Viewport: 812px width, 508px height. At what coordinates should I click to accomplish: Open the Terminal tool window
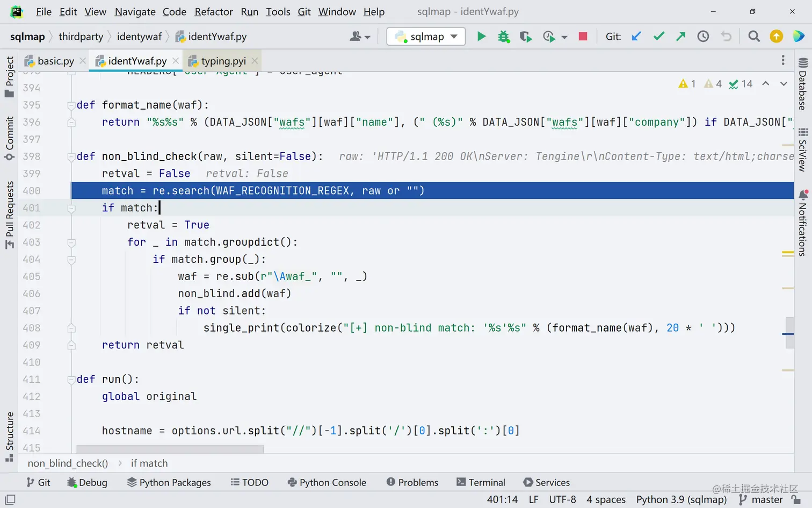pyautogui.click(x=481, y=483)
